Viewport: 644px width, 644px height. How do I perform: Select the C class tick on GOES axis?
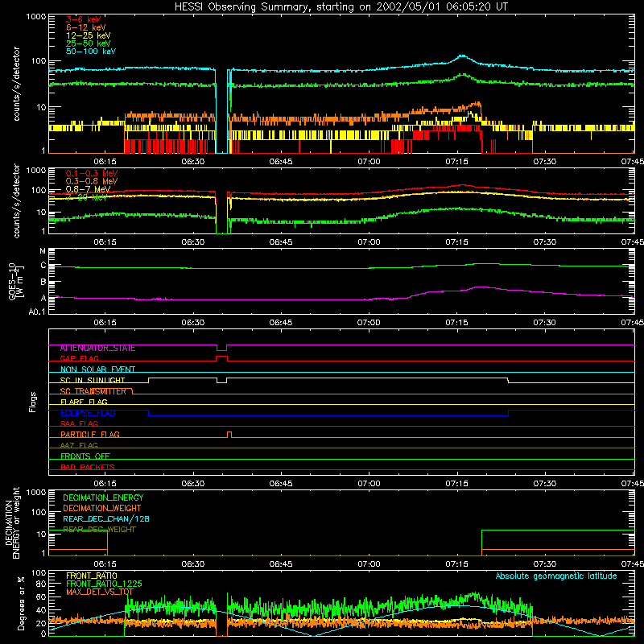[x=43, y=266]
